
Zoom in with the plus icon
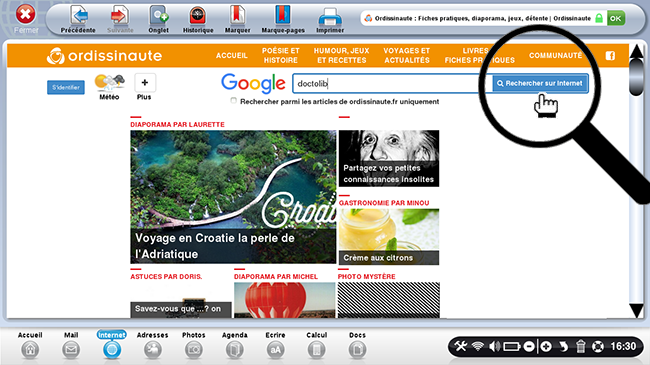(x=546, y=346)
